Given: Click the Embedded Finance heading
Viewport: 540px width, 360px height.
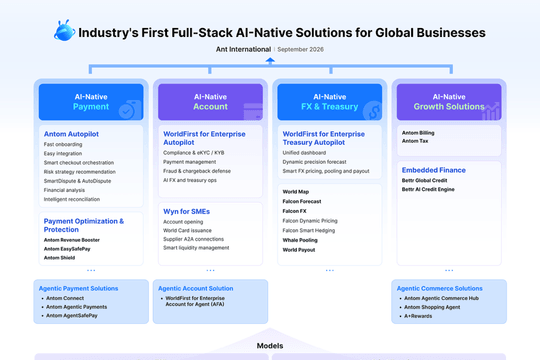Looking at the screenshot, I should coord(434,170).
